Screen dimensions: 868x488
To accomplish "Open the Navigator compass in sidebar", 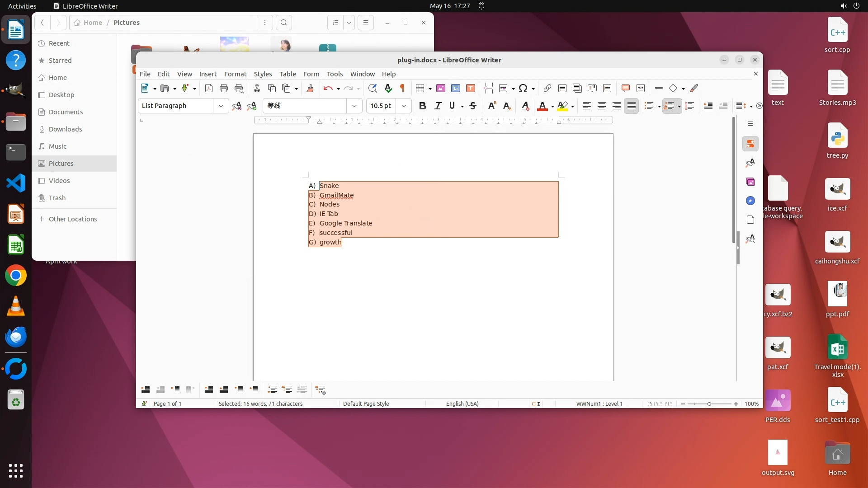I will [750, 201].
